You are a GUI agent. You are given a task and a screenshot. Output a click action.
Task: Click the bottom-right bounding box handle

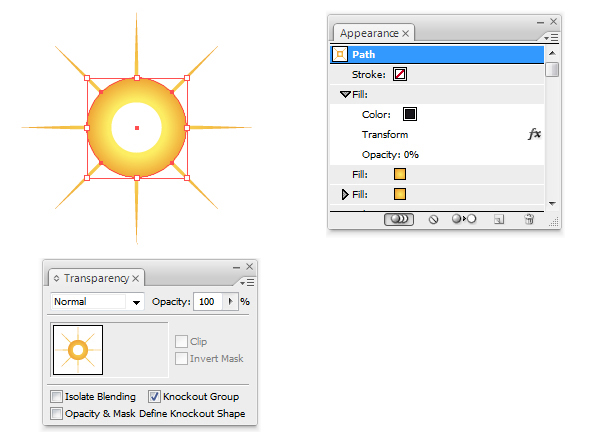pyautogui.click(x=187, y=178)
